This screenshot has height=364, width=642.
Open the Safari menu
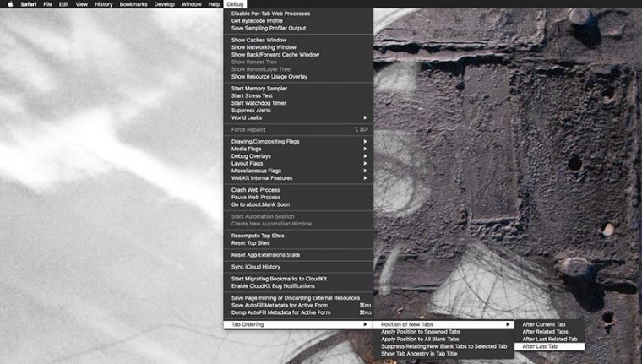point(29,4)
